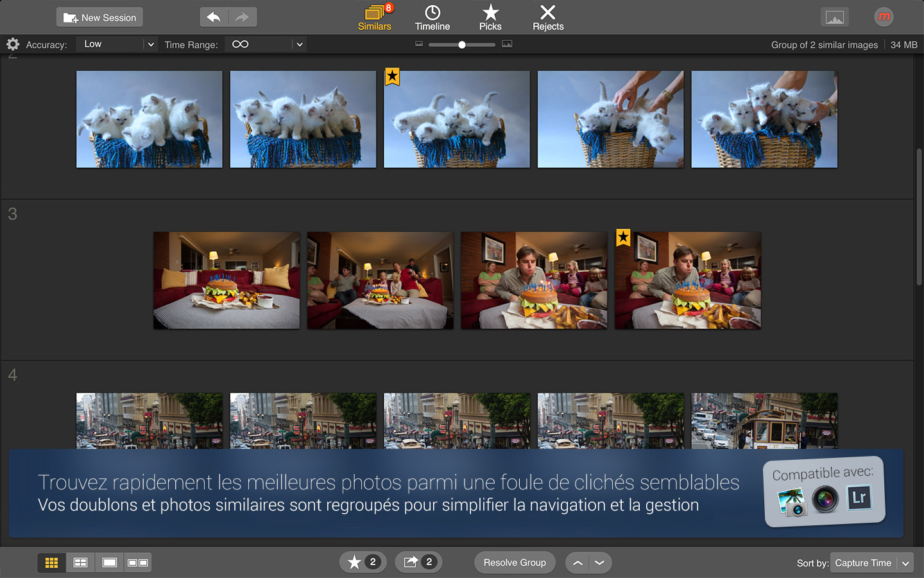Image resolution: width=924 pixels, height=578 pixels.
Task: Open the Time Range dropdown
Action: click(266, 44)
